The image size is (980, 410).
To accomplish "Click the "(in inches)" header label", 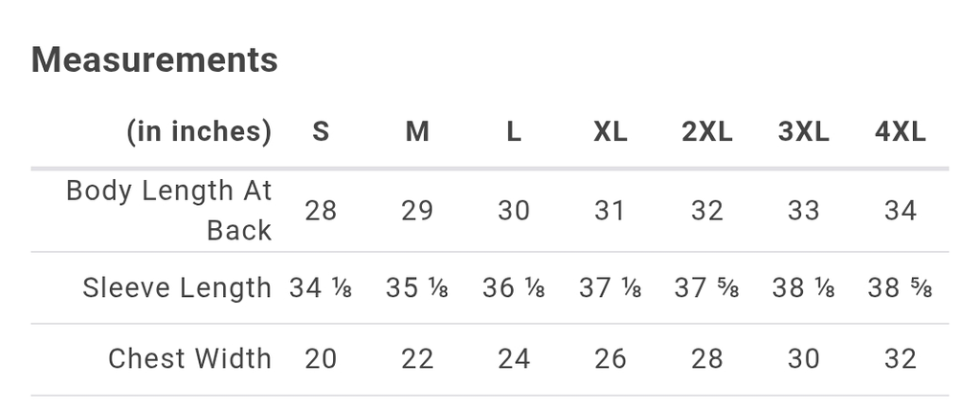I will point(199,131).
